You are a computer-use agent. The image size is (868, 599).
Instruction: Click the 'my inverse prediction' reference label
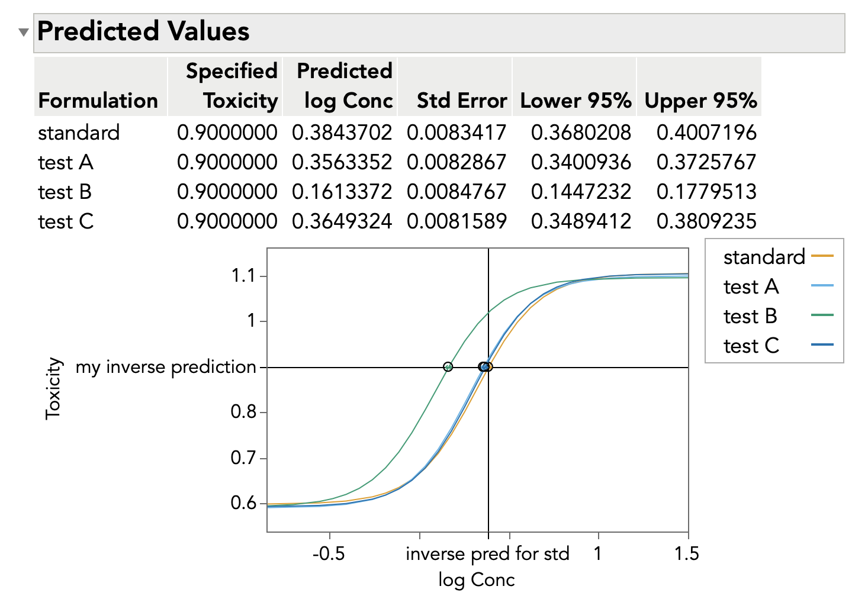coord(166,367)
